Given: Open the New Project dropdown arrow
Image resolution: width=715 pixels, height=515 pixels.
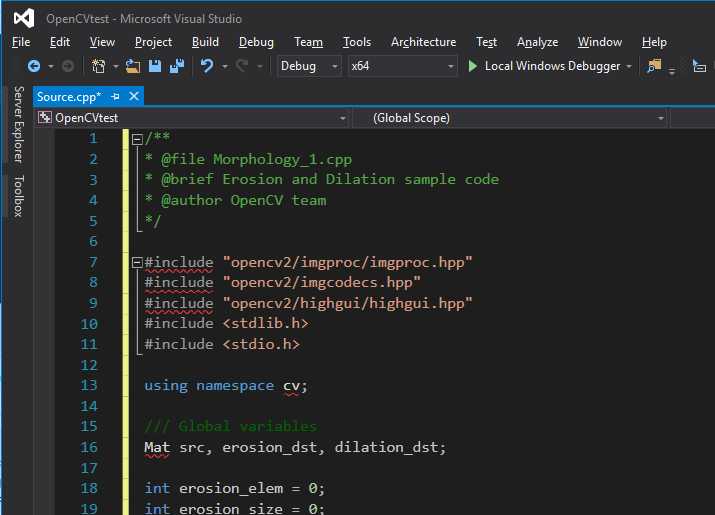Looking at the screenshot, I should point(116,67).
